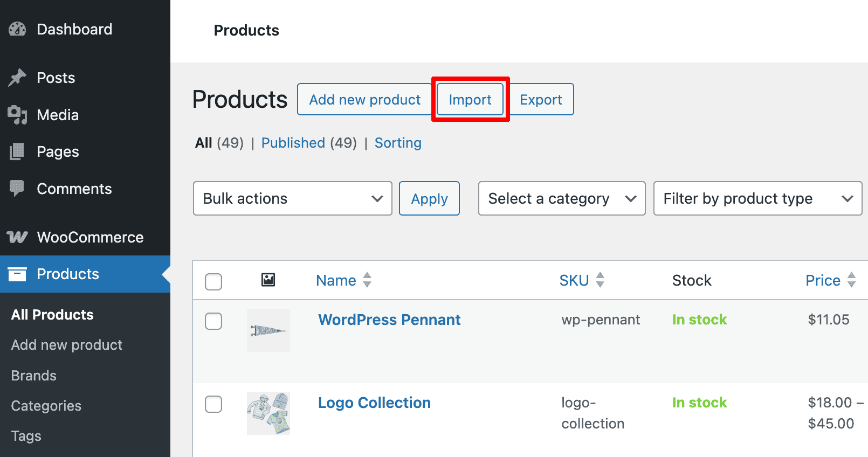Sort by SKU using sort arrows
The height and width of the screenshot is (457, 868).
point(600,280)
